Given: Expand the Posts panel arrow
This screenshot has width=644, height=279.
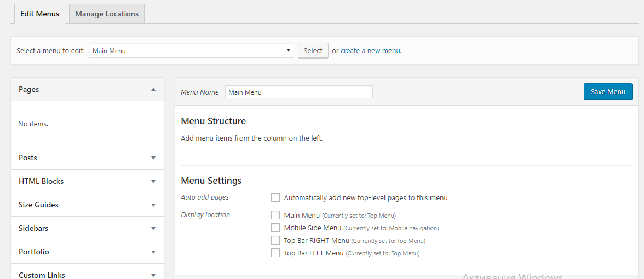Looking at the screenshot, I should coord(153,158).
